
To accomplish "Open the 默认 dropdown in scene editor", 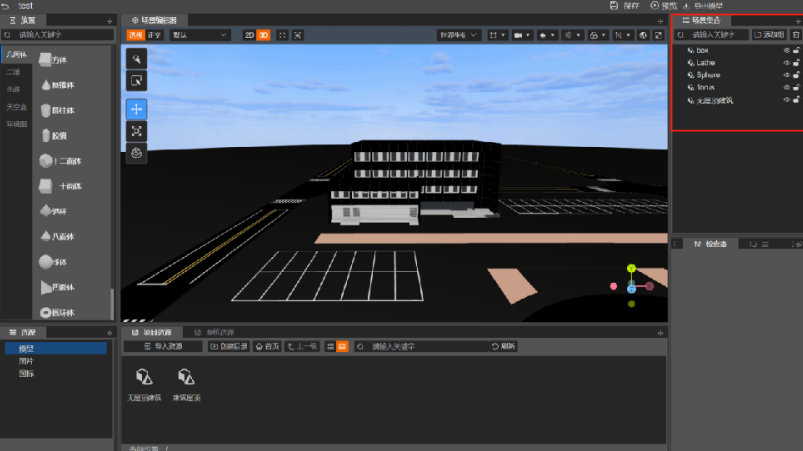I will 200,35.
